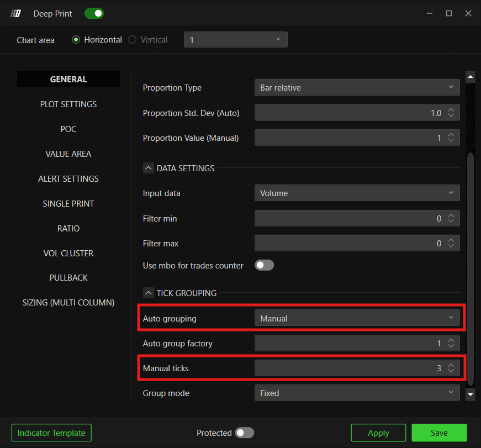Open the VOL CLUSTER section
Screen dimensions: 481x448
68,254
